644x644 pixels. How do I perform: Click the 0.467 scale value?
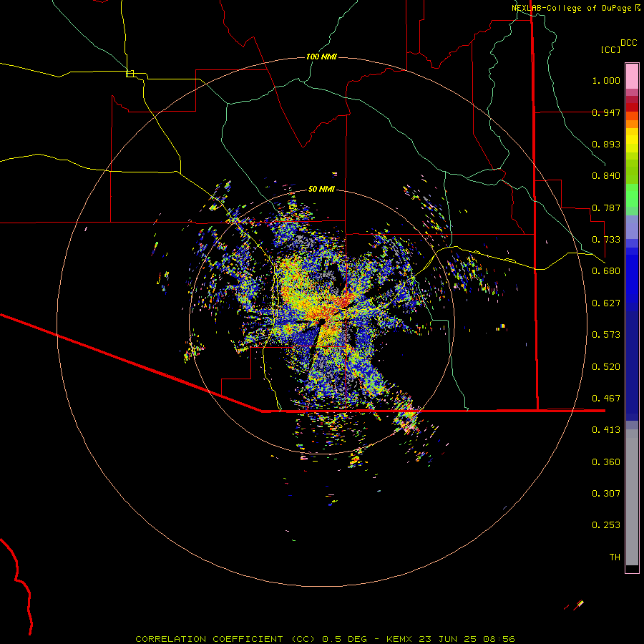pyautogui.click(x=606, y=399)
